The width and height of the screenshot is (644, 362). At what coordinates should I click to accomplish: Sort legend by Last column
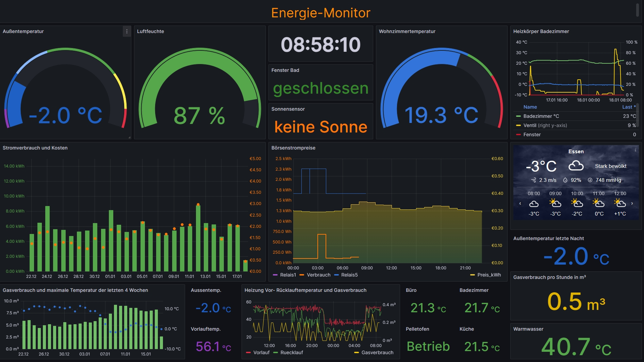coord(627,107)
